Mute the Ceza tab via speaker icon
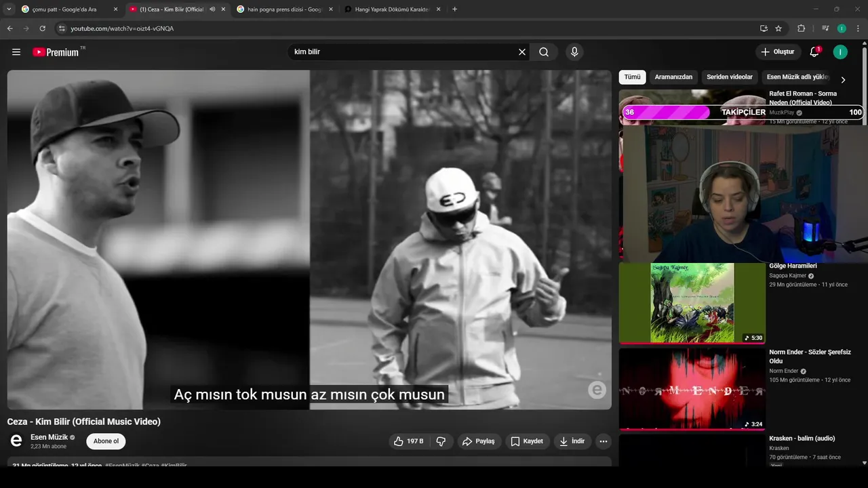 click(212, 9)
